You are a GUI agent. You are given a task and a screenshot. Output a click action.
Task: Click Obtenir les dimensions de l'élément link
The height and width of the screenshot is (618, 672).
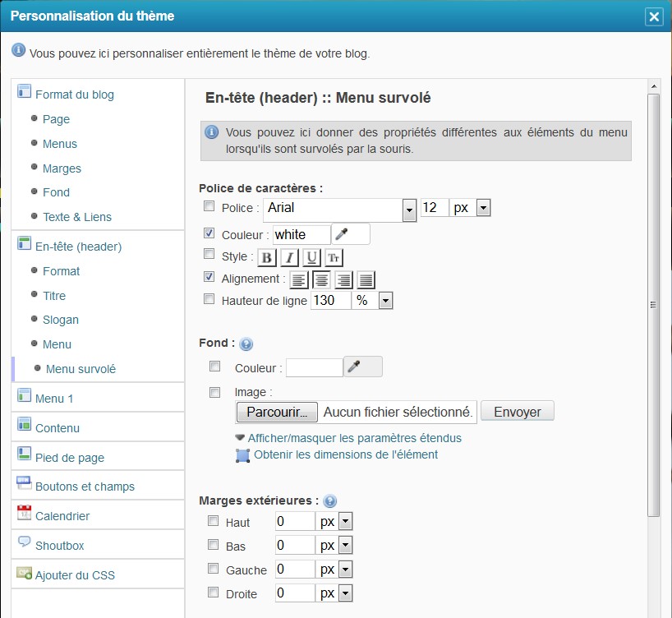[x=345, y=454]
